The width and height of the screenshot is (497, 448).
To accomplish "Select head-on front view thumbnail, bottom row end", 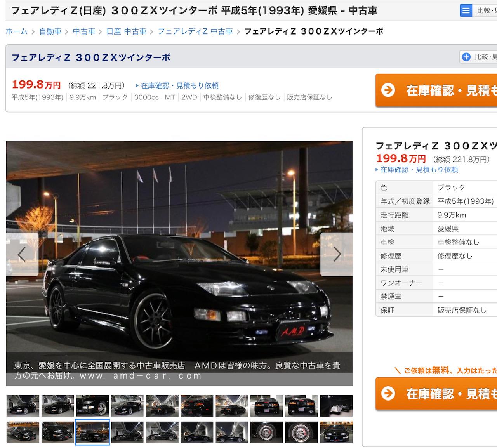I will 336,432.
